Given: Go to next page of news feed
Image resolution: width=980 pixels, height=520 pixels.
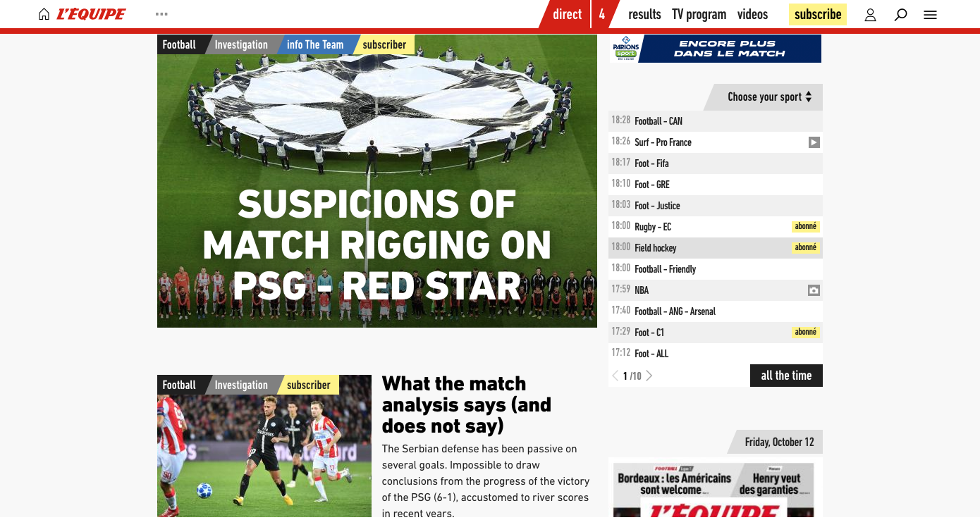Looking at the screenshot, I should pyautogui.click(x=649, y=376).
